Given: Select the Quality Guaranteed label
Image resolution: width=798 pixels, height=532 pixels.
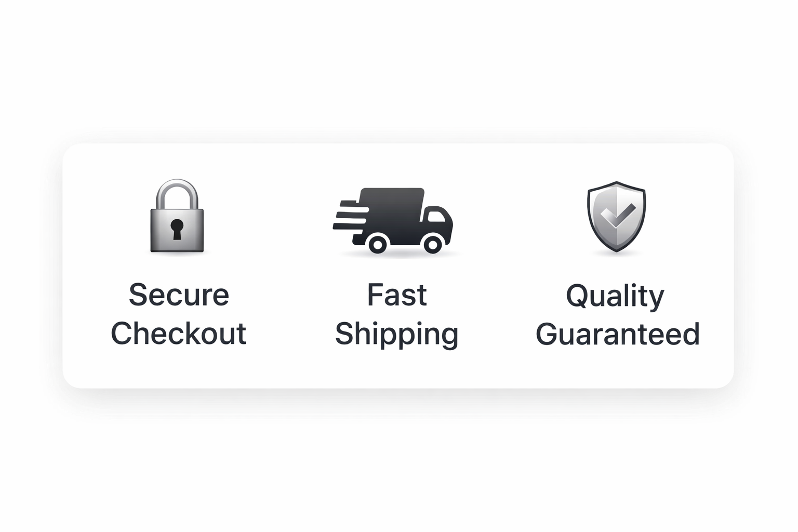Looking at the screenshot, I should (617, 315).
